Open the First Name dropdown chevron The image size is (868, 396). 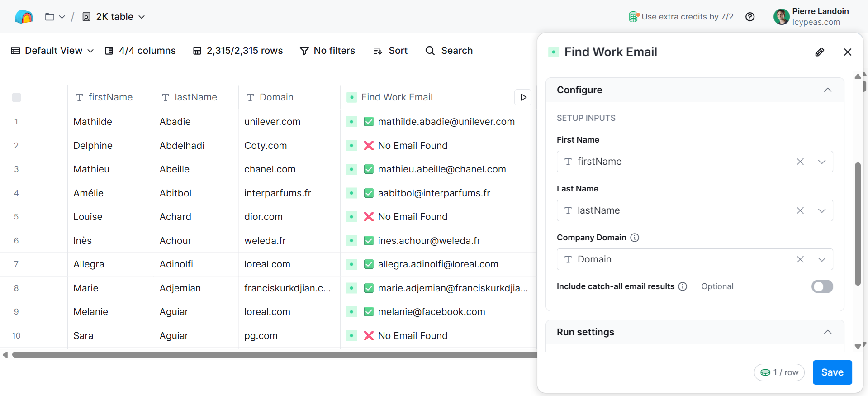[822, 162]
